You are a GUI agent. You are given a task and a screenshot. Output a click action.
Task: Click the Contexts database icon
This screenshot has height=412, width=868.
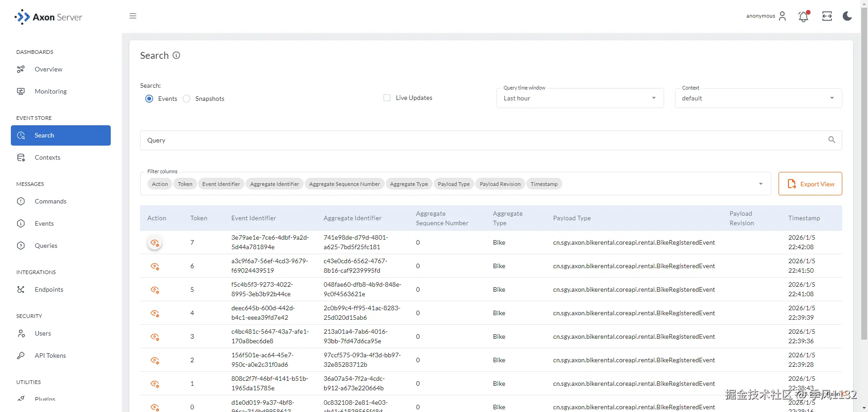point(21,157)
